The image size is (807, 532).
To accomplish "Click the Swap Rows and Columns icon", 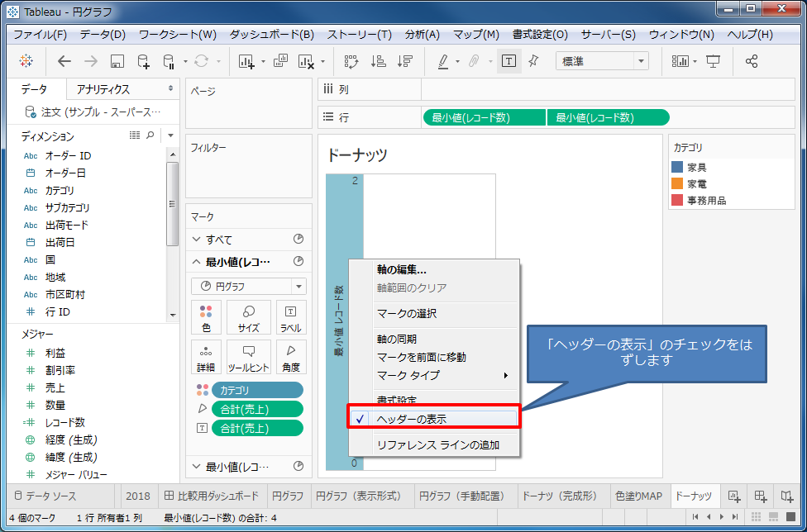I will point(351,60).
